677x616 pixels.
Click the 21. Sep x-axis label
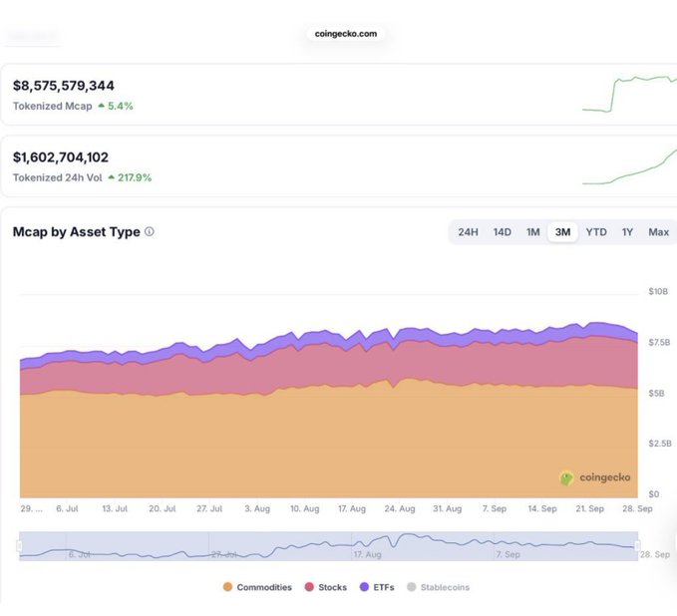click(590, 508)
